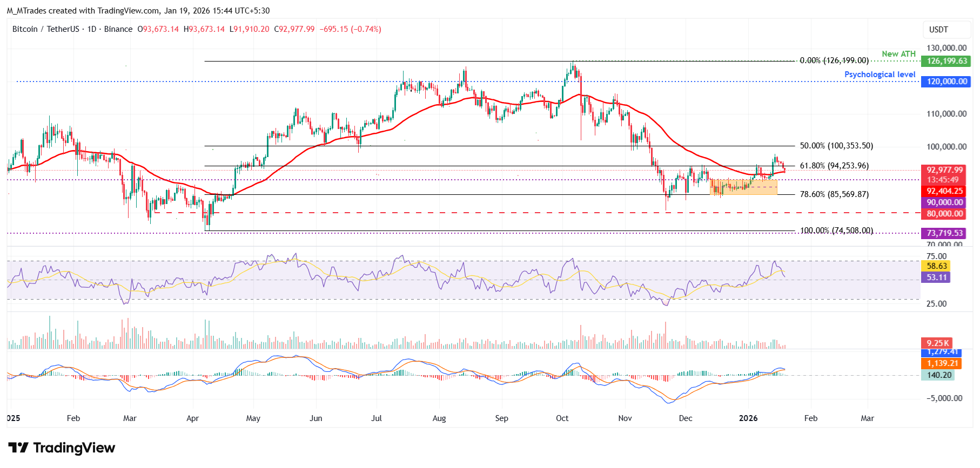Click the TradingView logo at bottom left
This screenshot has width=980, height=468.
[x=62, y=448]
